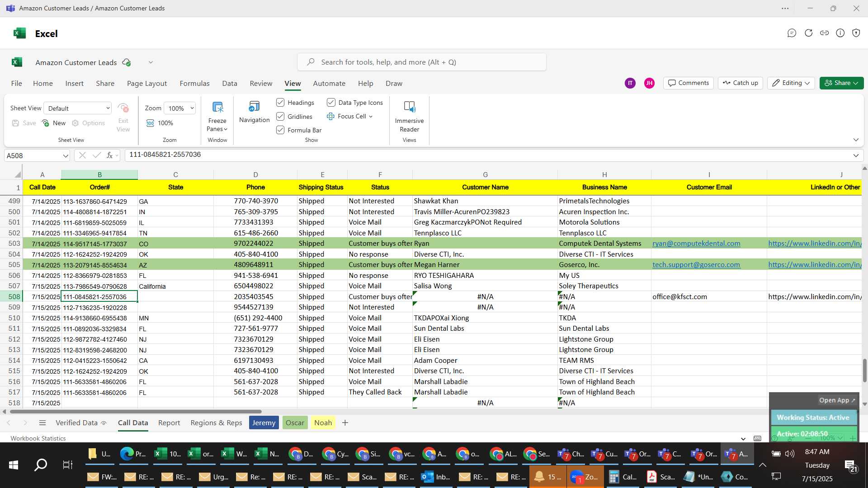The image size is (868, 488).
Task: Select row 508 header
Action: [11, 296]
